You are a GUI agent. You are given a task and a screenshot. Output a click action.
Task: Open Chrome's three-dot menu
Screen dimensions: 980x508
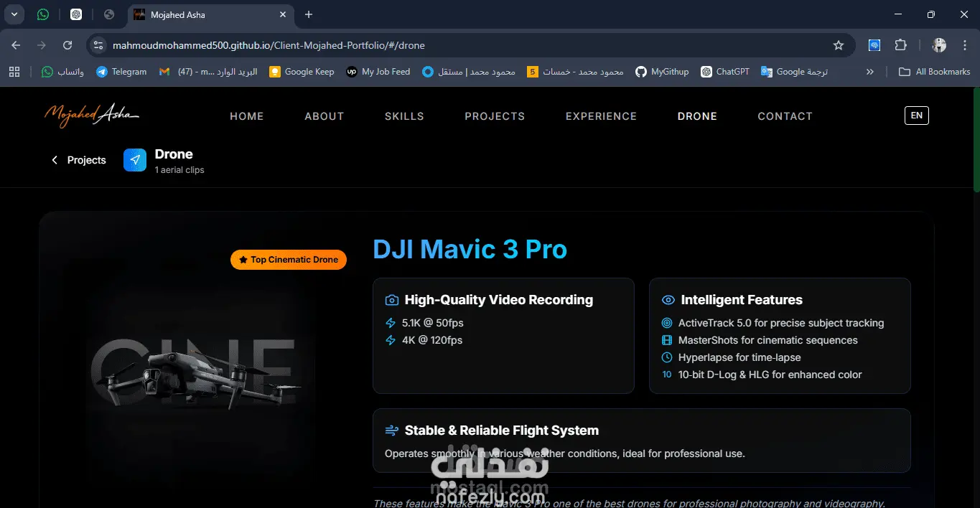click(x=964, y=45)
